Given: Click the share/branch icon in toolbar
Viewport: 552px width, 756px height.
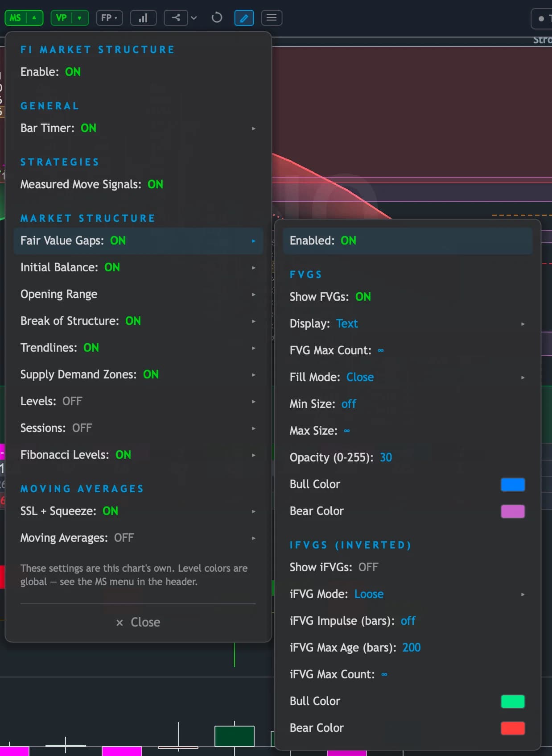Looking at the screenshot, I should [x=176, y=18].
